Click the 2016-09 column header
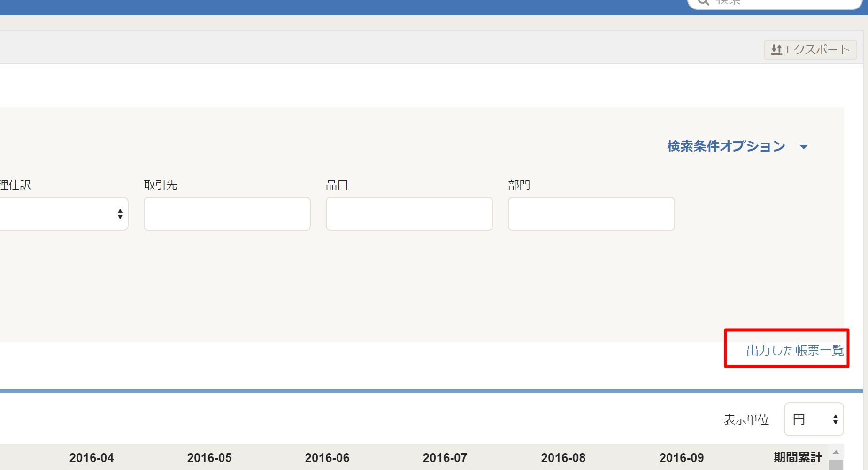This screenshot has width=868, height=470. tap(682, 458)
